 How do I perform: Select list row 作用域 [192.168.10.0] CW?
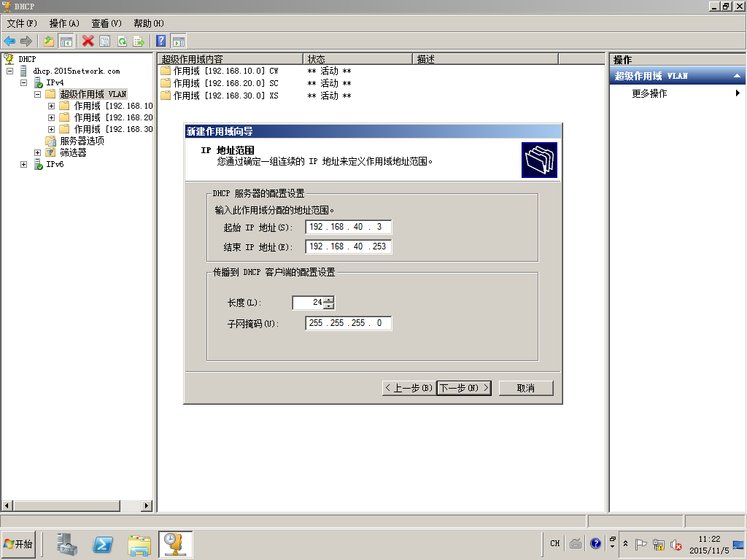219,71
